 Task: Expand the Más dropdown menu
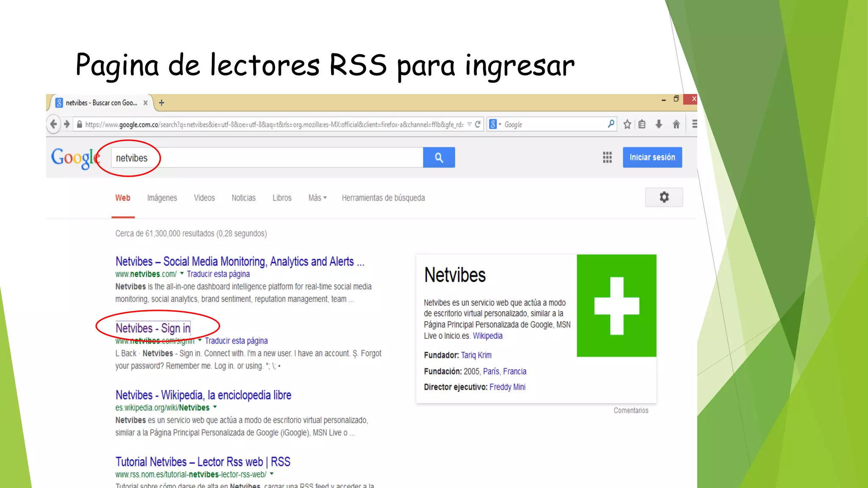coord(317,198)
